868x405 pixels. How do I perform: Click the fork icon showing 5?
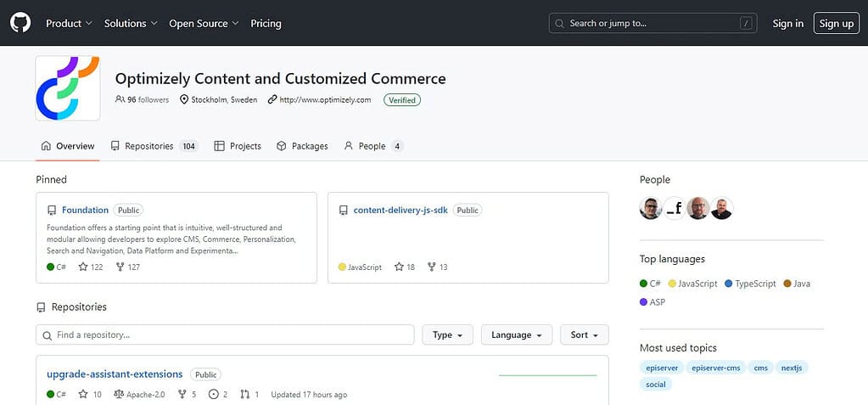(182, 395)
